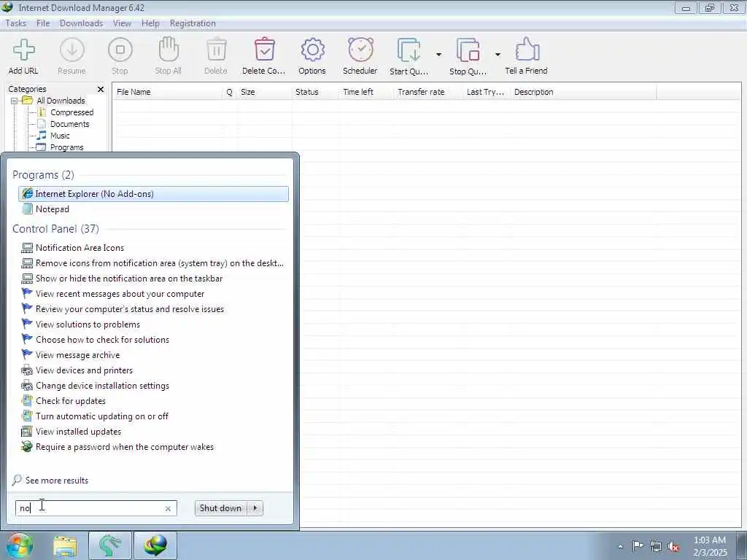Screen dimensions: 747x560
Task: Show hidden tray icons arrow
Action: [x=620, y=546]
